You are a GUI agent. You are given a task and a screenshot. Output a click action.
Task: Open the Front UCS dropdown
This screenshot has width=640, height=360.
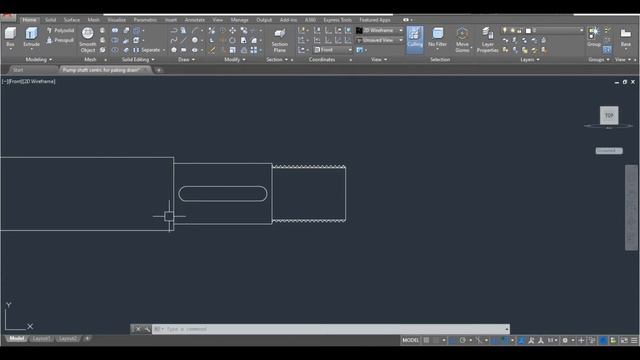click(333, 50)
